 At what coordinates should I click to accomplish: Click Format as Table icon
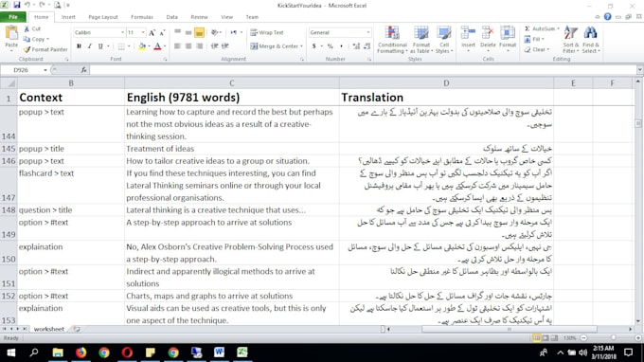pyautogui.click(x=421, y=33)
